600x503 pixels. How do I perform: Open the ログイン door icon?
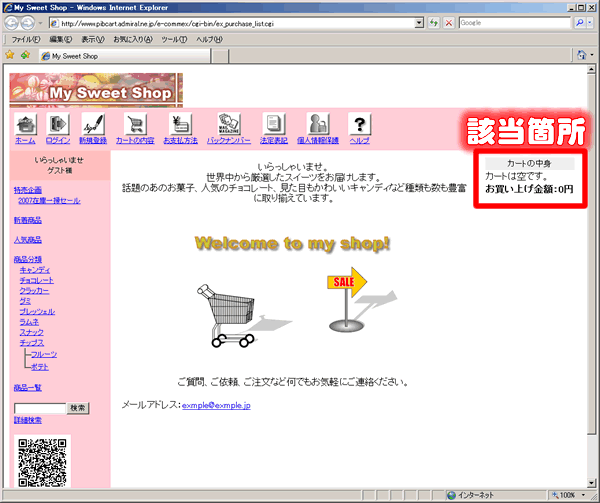(57, 124)
